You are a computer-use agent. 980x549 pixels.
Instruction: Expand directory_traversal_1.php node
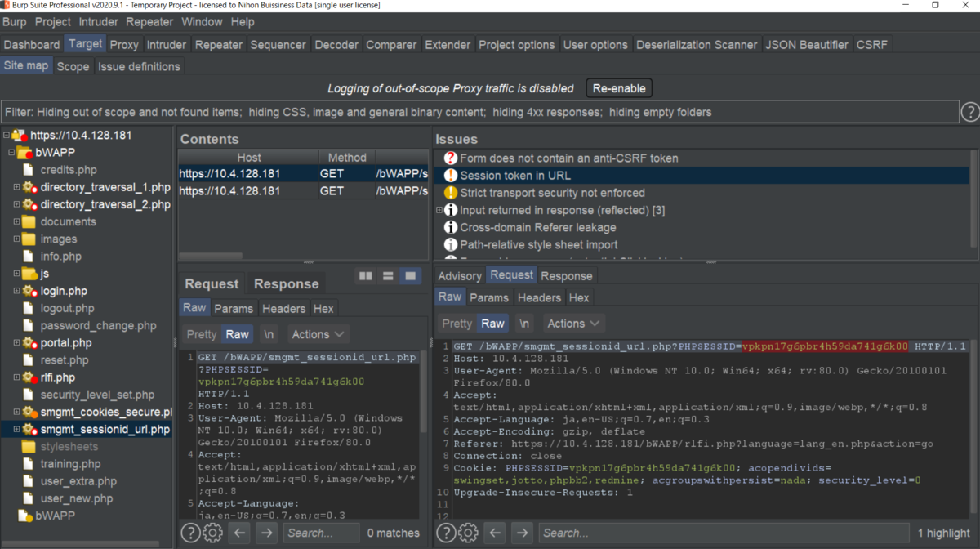coord(16,187)
